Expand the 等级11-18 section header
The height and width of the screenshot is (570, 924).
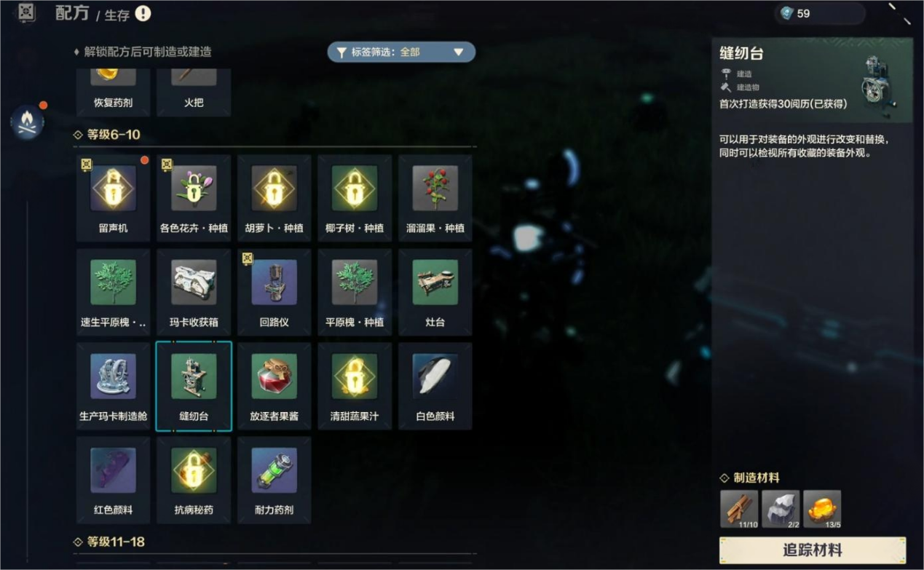109,542
